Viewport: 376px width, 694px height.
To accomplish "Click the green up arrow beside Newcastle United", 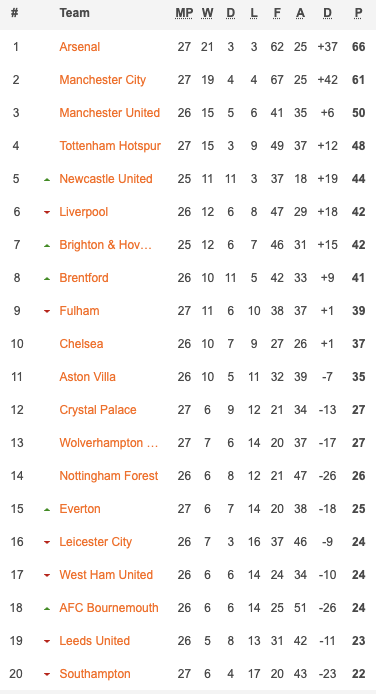I will [47, 180].
